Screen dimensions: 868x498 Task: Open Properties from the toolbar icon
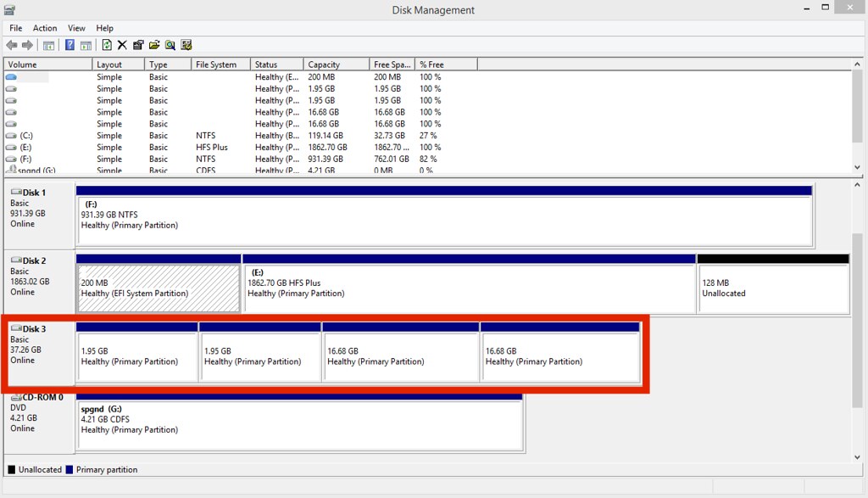point(138,46)
